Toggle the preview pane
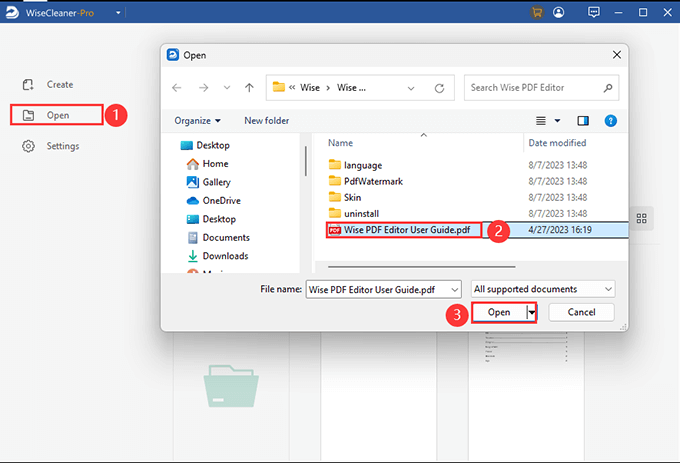 click(583, 121)
